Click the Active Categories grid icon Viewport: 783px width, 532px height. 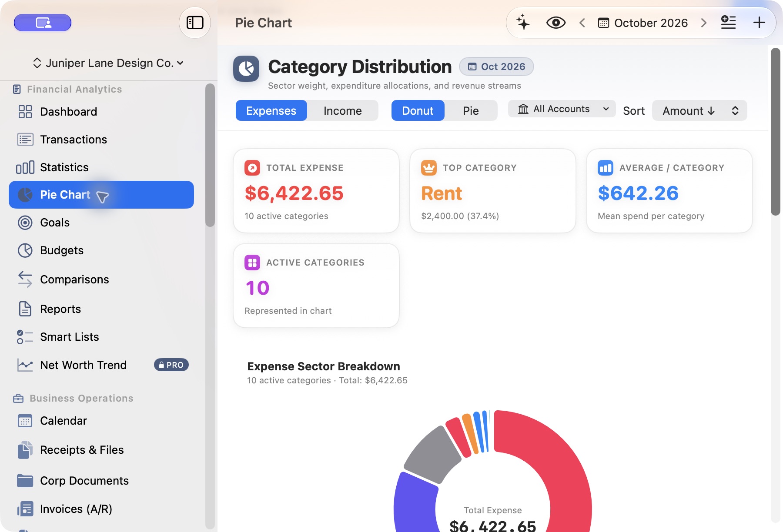pyautogui.click(x=252, y=263)
